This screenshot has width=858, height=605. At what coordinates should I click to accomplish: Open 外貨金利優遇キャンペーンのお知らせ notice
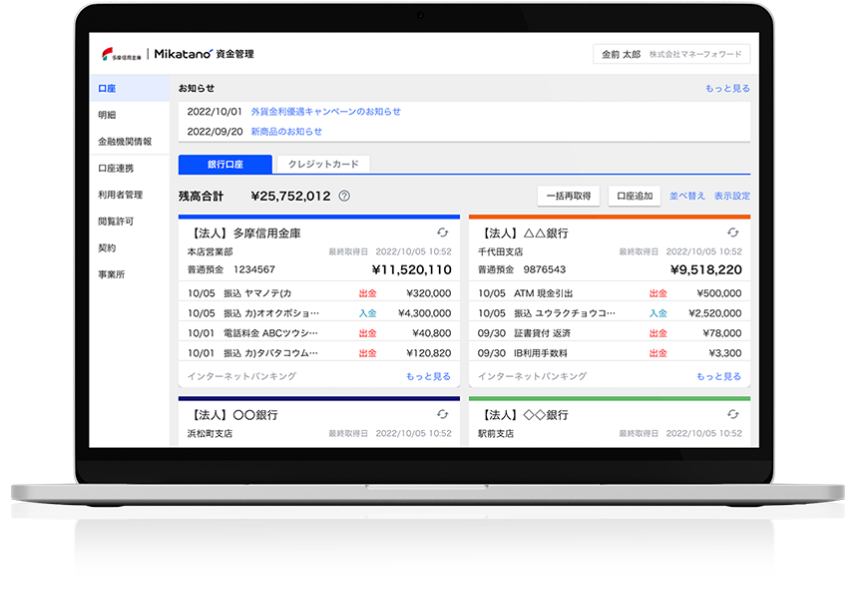(326, 112)
